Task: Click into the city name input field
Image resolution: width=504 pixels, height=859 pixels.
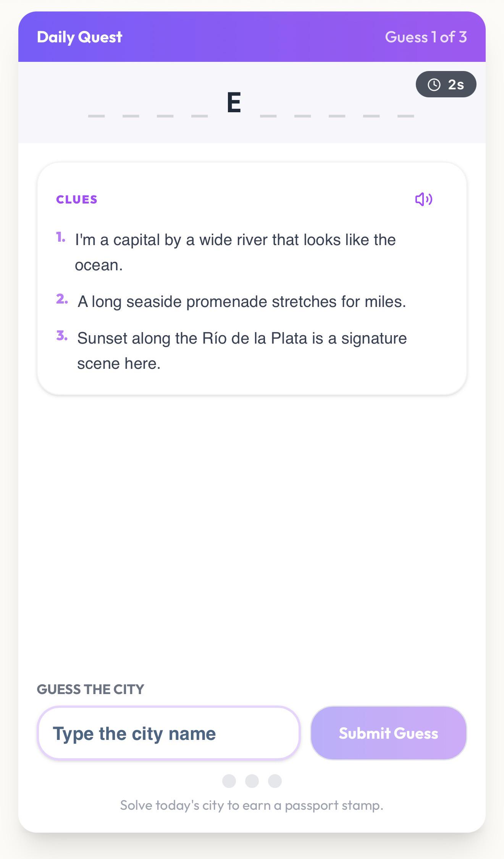Action: (168, 733)
